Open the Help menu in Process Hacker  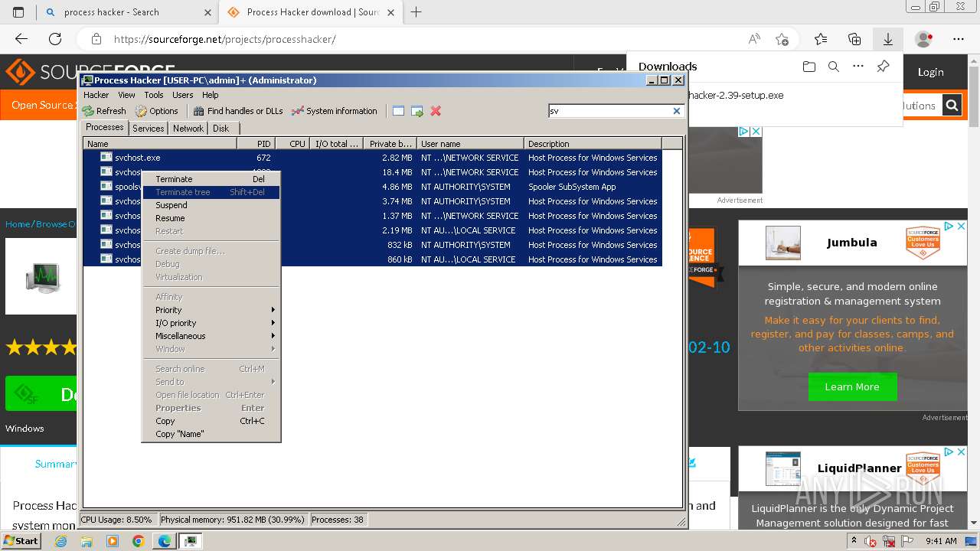point(211,95)
